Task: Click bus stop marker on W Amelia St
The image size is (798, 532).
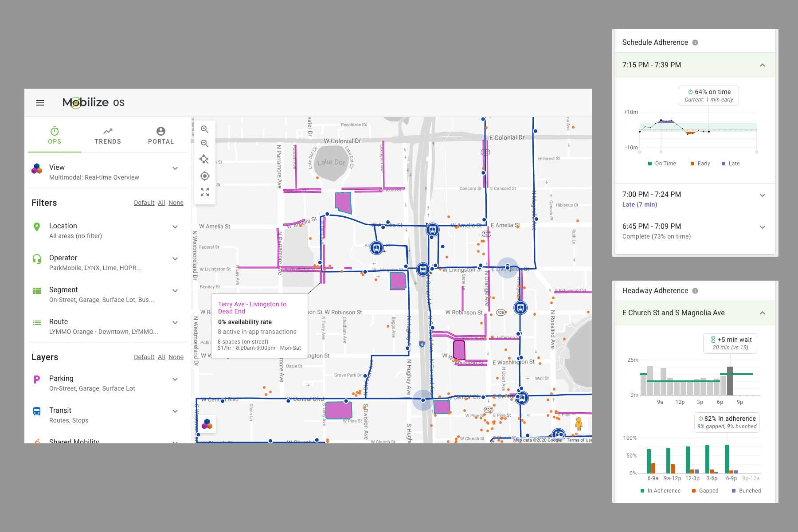Action: (x=432, y=230)
